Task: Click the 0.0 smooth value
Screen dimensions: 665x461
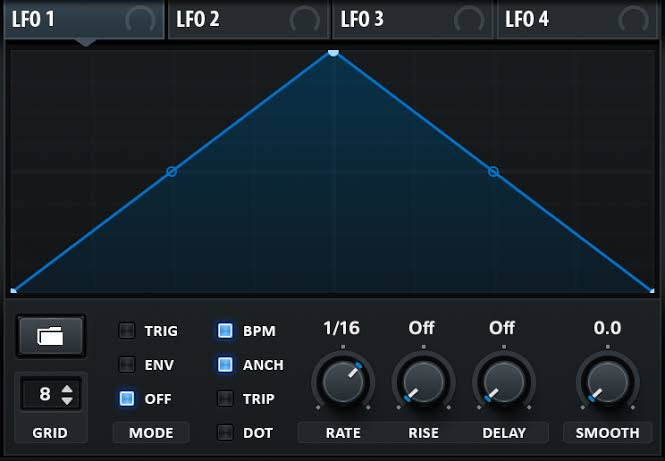Action: click(x=607, y=328)
